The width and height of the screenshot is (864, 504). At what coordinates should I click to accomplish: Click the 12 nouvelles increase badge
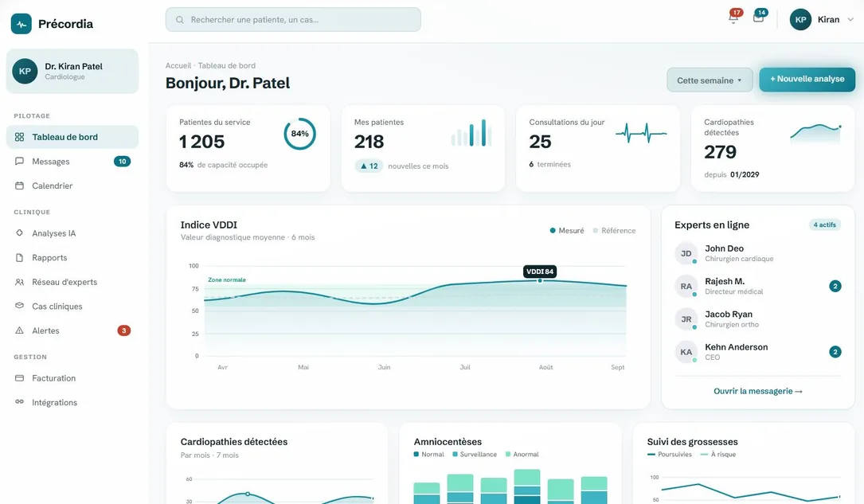(369, 166)
